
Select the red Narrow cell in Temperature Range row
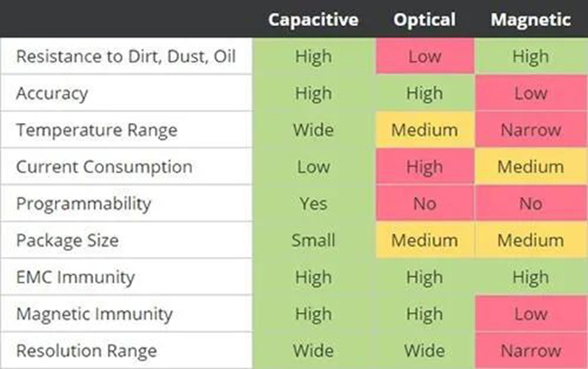tap(530, 130)
